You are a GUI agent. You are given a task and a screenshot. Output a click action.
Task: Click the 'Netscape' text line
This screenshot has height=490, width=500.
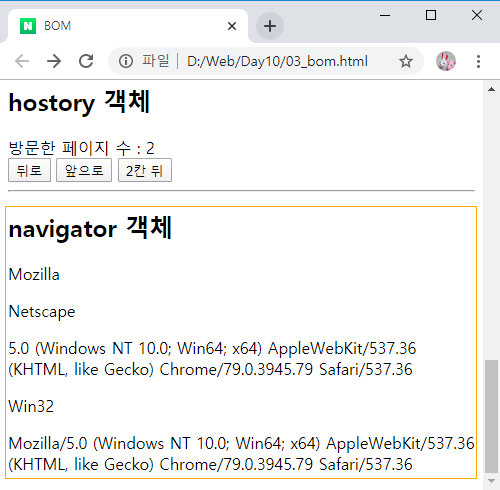click(x=42, y=312)
